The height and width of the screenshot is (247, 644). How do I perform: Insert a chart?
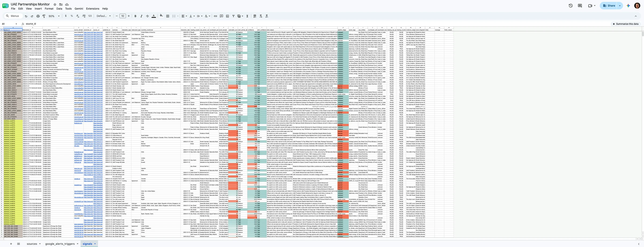[227, 16]
